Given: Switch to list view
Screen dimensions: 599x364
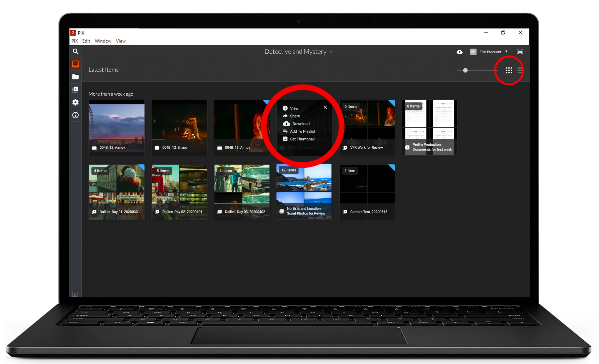Looking at the screenshot, I should pos(520,70).
